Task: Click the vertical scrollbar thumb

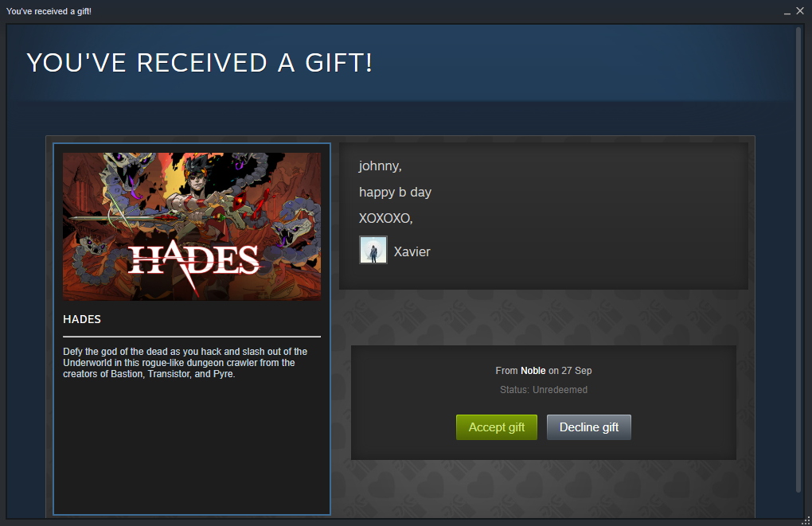Action: (x=798, y=259)
